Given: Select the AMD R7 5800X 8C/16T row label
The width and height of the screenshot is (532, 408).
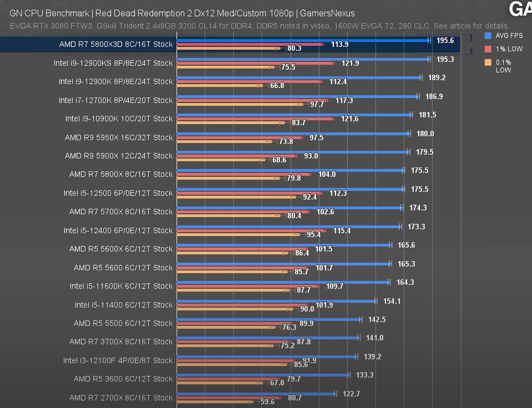Looking at the screenshot, I should click(x=121, y=174).
